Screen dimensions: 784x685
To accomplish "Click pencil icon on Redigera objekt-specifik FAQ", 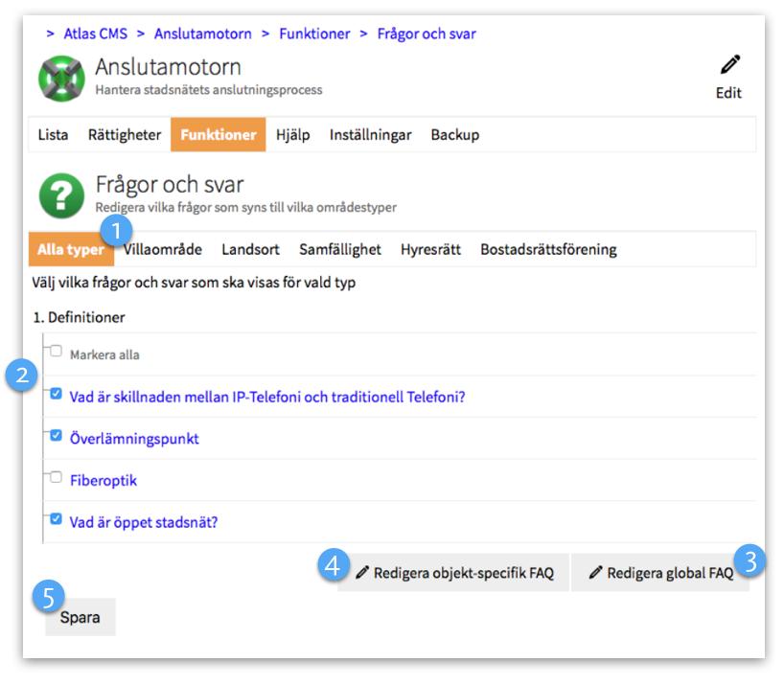I will 361,573.
